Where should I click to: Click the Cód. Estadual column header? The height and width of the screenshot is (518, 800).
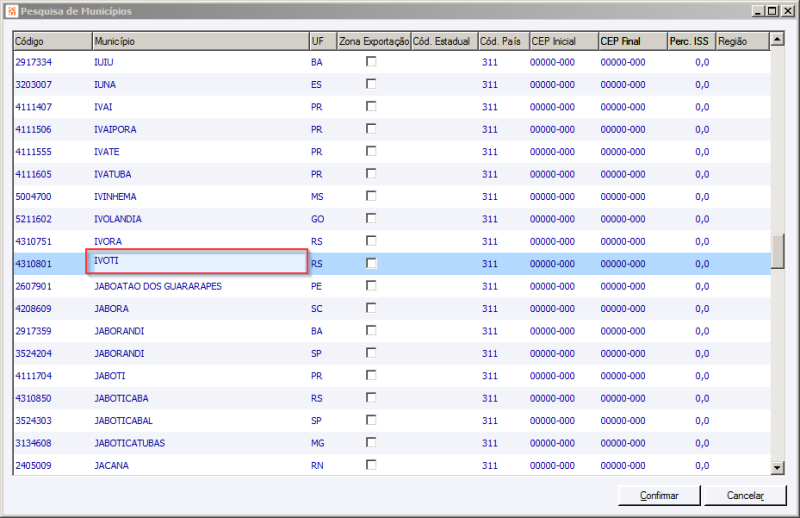tap(444, 41)
